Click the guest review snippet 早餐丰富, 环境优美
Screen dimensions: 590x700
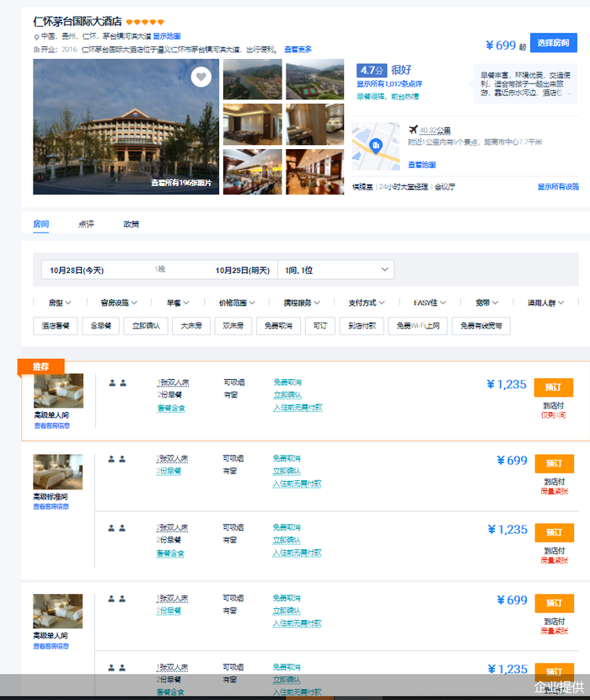click(x=525, y=84)
